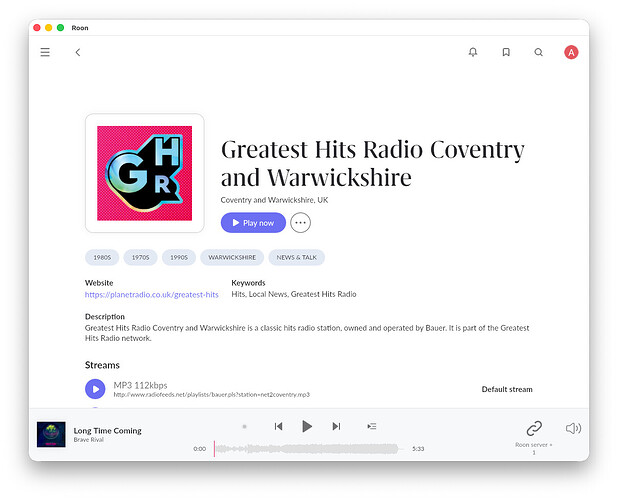Open the notifications bell
This screenshot has width=618, height=499.
tap(473, 52)
